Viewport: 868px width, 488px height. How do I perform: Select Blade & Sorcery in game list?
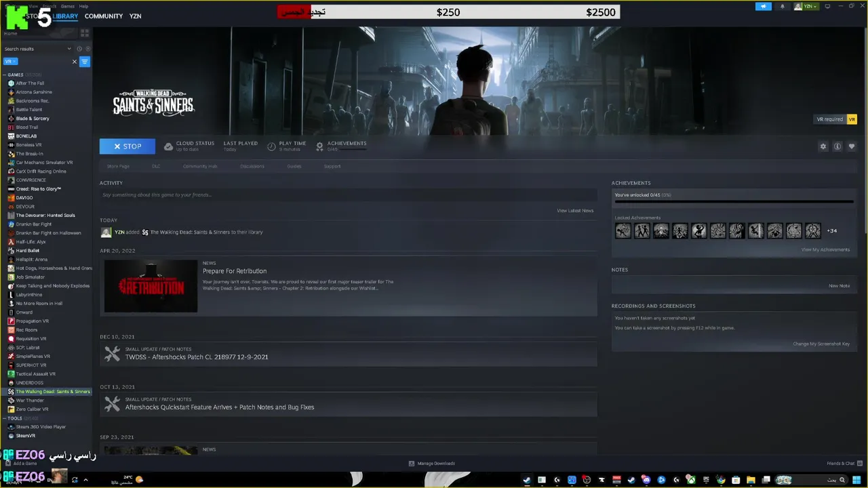pyautogui.click(x=33, y=119)
